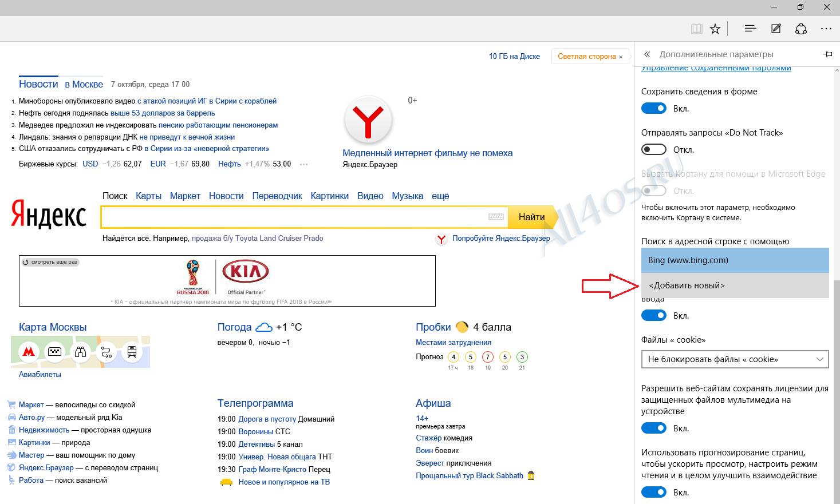840x504 pixels.
Task: Switch to the 'в Москве' news tab
Action: click(84, 84)
